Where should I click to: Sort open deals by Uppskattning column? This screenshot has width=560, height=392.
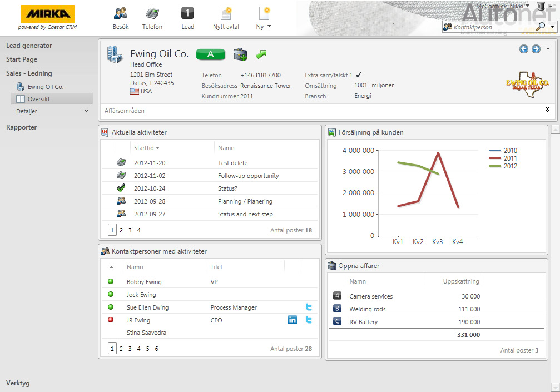coord(461,282)
